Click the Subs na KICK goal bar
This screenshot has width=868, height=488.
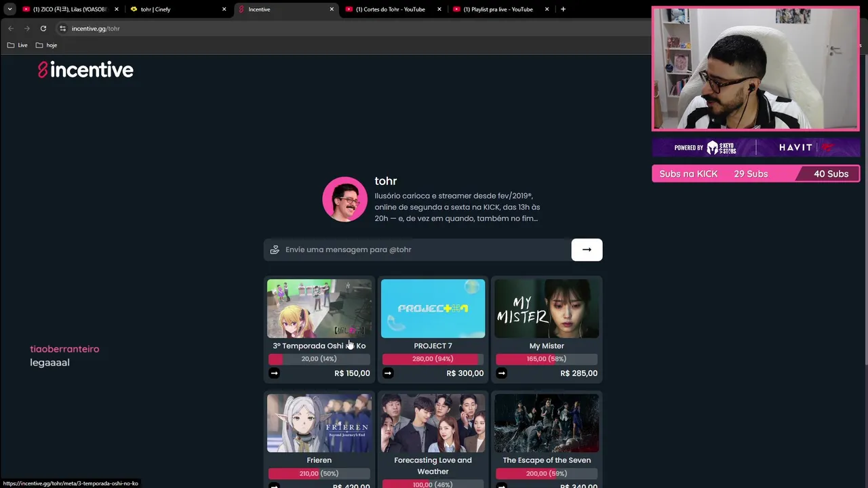(x=756, y=174)
